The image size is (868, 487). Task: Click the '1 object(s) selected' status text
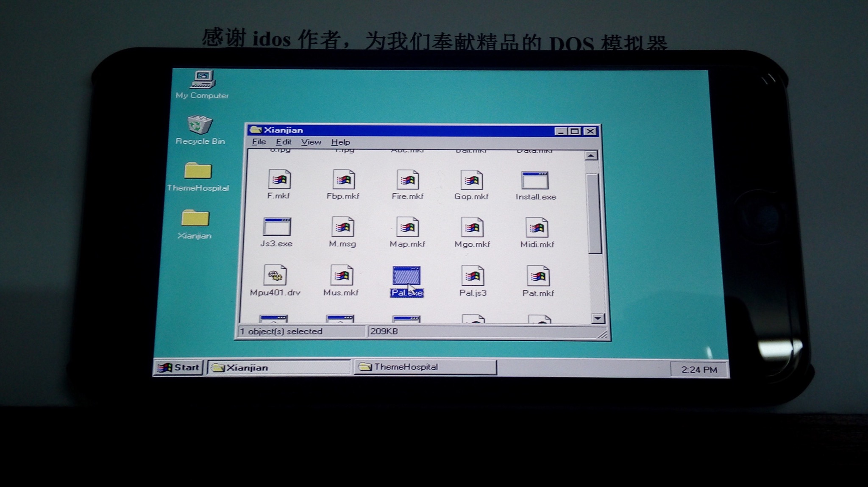(x=281, y=331)
